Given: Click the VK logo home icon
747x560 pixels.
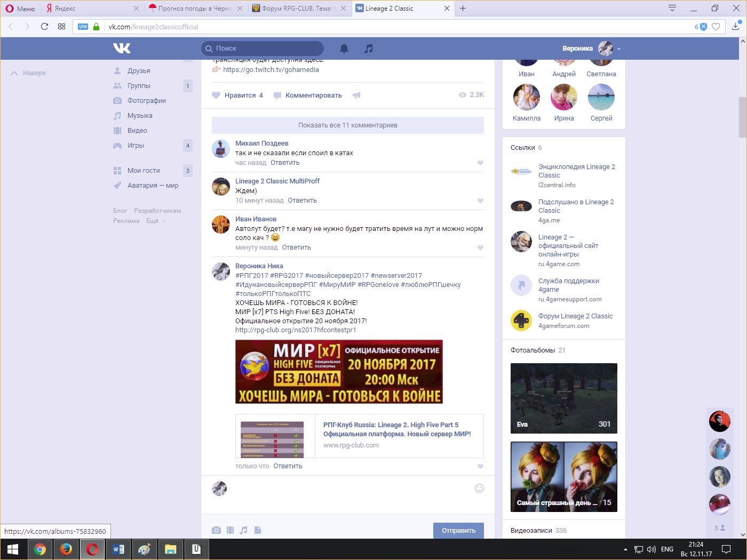Looking at the screenshot, I should [122, 49].
